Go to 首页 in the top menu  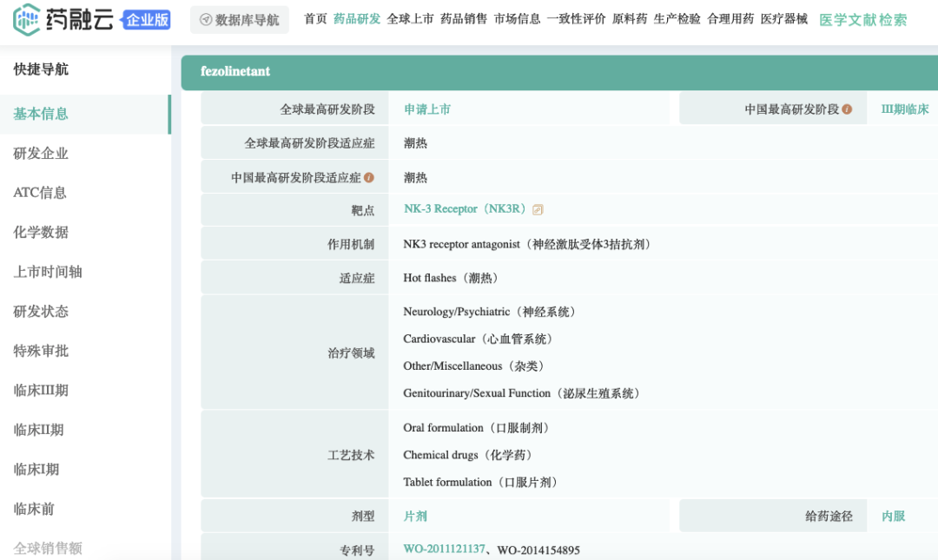(x=316, y=19)
